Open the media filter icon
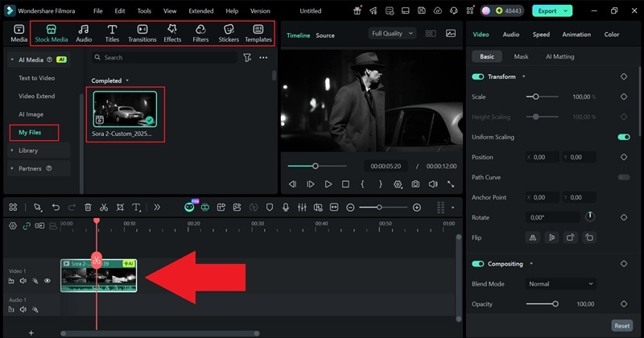Screen dimensions: 644x338 point(247,58)
